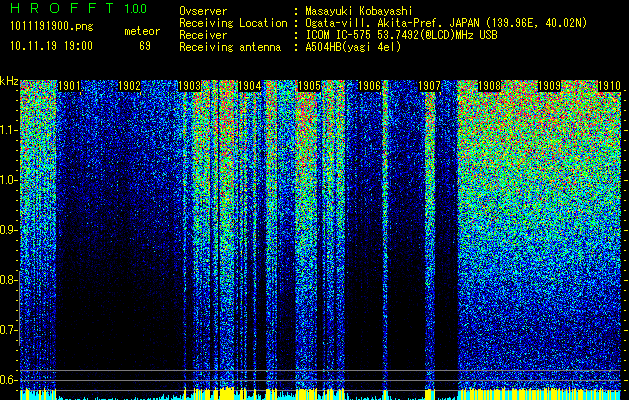Click the kHz axis unit label
The width and height of the screenshot is (629, 400).
pyautogui.click(x=9, y=81)
